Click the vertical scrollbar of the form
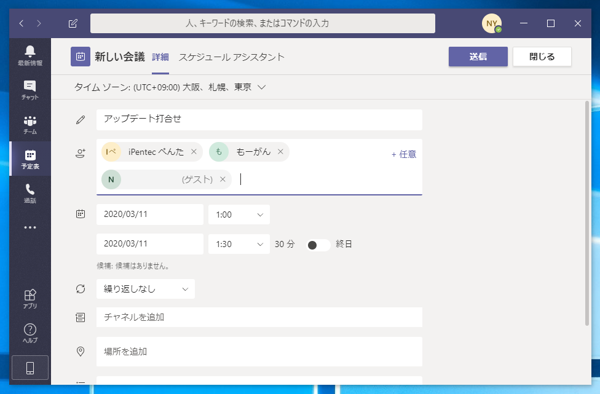Screen dimensions: 600x394 [587, 213]
